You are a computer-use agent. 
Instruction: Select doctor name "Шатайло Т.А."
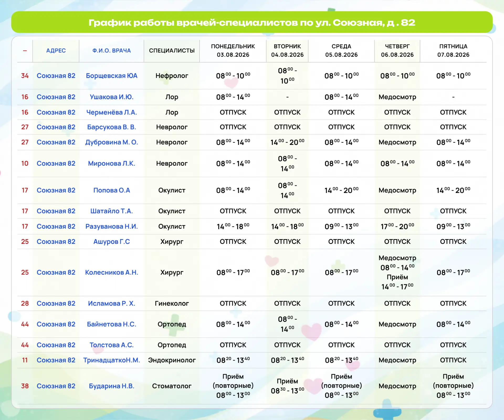point(112,211)
